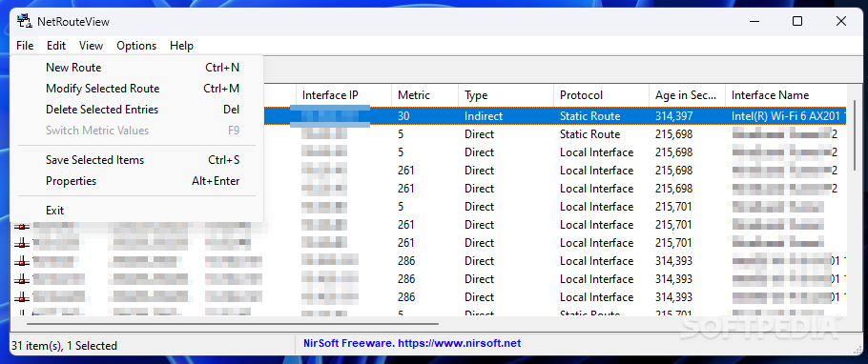Open the View menu
Image resolution: width=868 pixels, height=364 pixels.
[91, 46]
